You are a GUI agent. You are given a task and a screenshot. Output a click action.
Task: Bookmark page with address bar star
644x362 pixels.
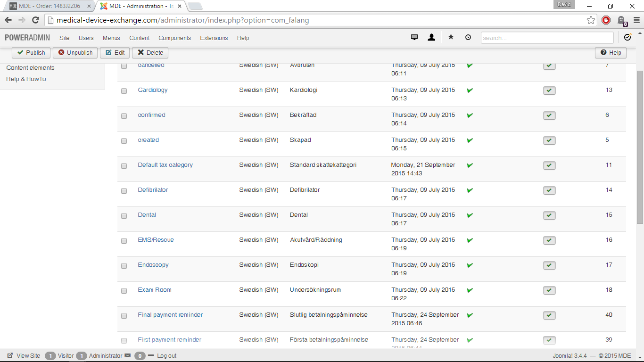pos(591,20)
